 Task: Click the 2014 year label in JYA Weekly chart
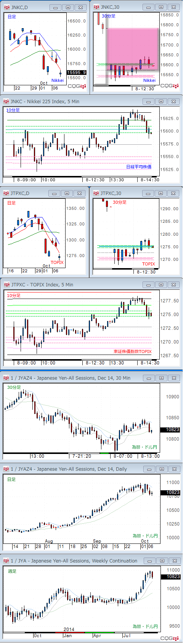point(69,630)
